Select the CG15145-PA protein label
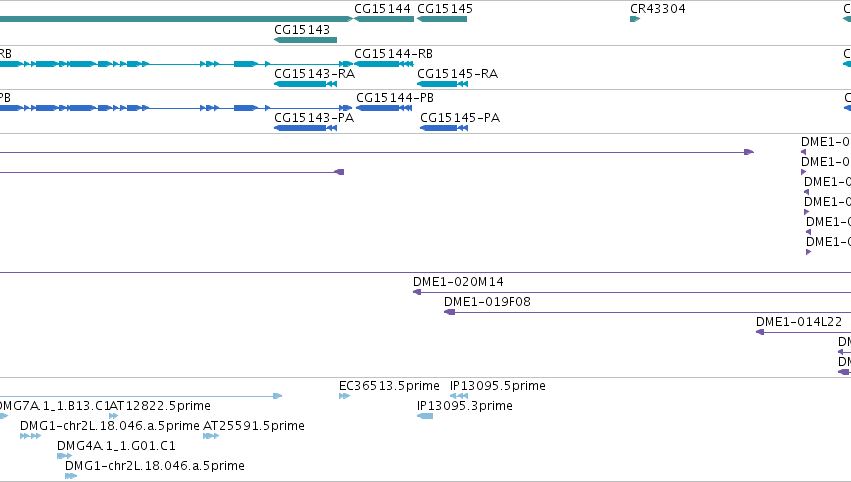The width and height of the screenshot is (851, 482). point(460,118)
